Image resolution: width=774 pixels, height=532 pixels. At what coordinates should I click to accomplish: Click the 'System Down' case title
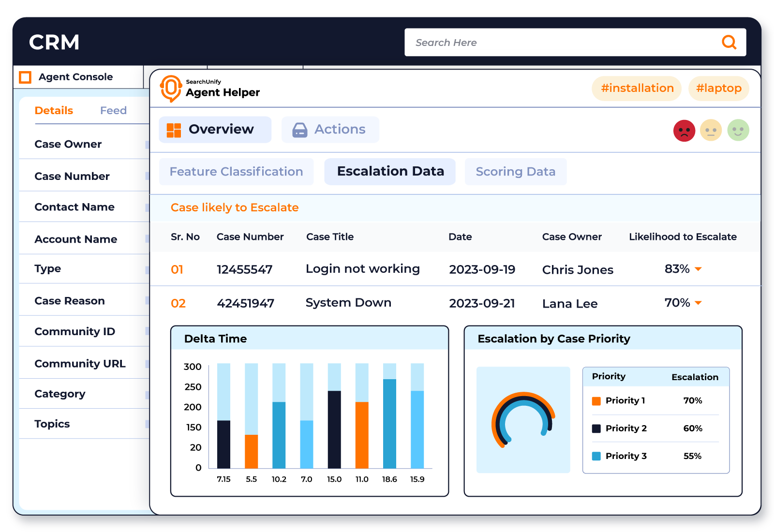coord(348,303)
